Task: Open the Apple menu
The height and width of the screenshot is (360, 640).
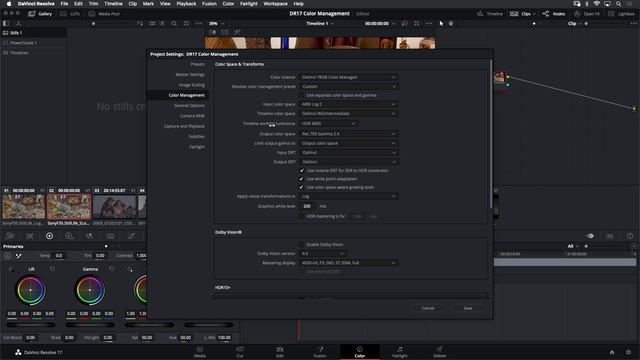Action: pos(9,4)
